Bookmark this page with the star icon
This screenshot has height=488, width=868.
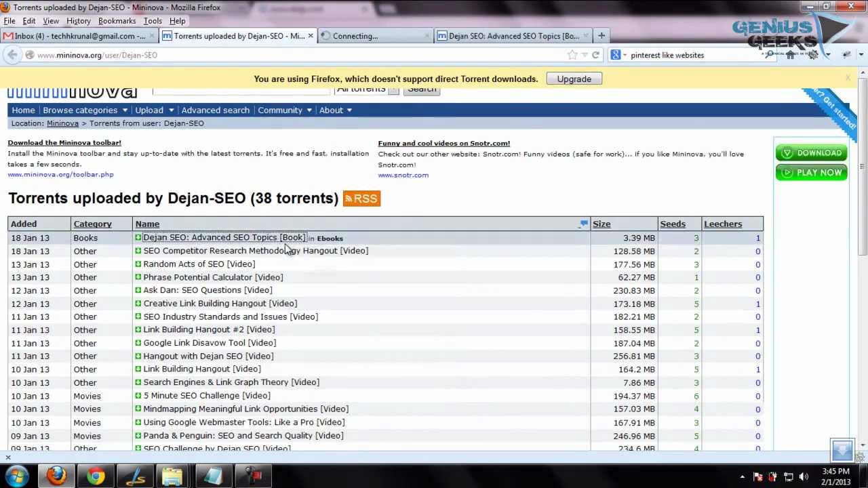[x=572, y=55]
